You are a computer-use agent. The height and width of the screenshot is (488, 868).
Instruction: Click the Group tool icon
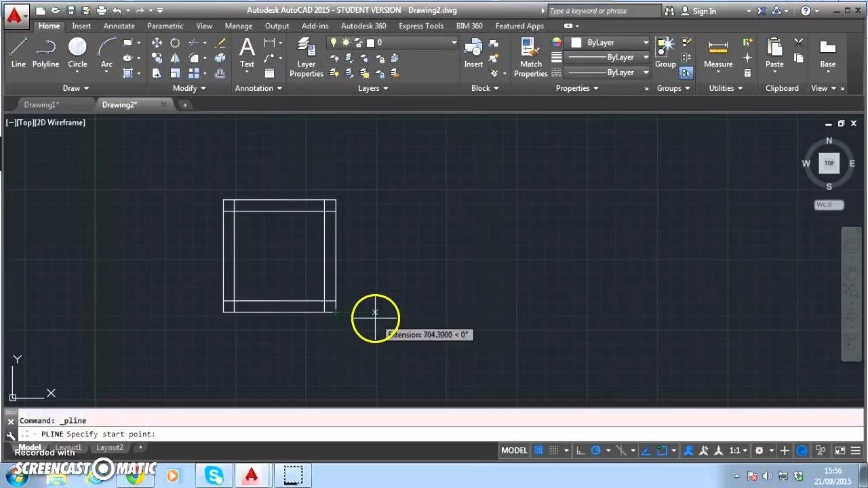[665, 53]
